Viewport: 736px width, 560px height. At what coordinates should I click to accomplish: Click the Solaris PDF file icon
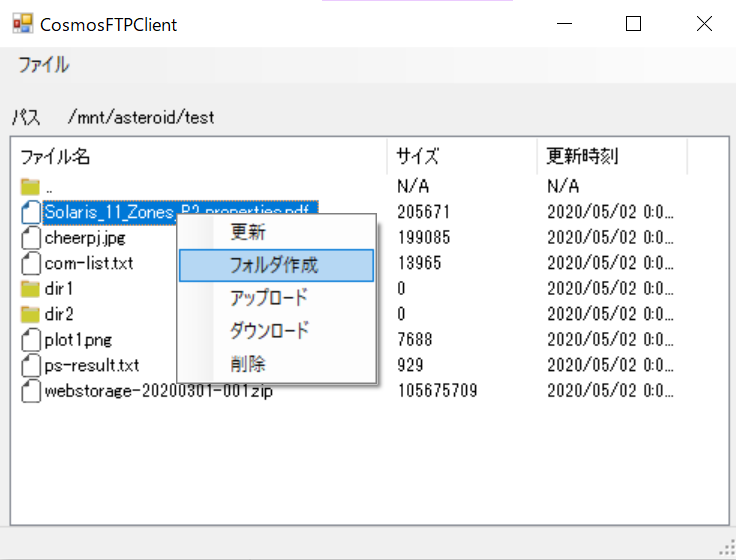click(x=30, y=212)
